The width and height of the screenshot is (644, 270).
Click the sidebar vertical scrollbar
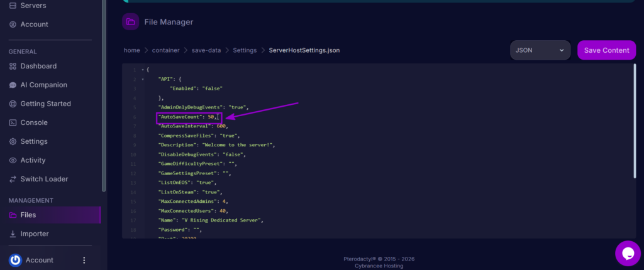coord(104,95)
